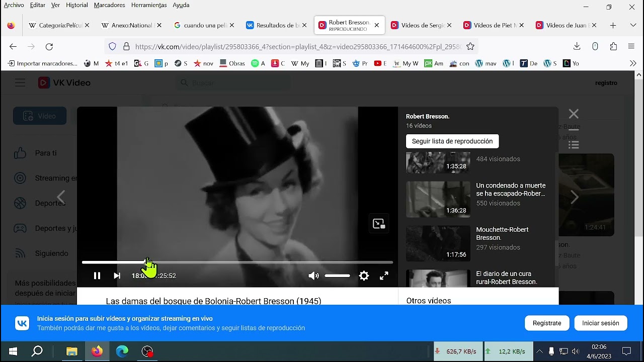Open 'Un condenado a muerte se ha escapado' thumbnail

pos(438,199)
